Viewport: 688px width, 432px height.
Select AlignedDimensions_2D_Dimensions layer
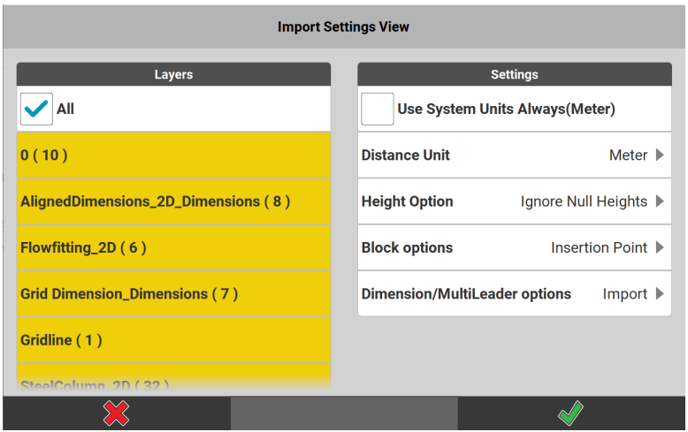click(173, 201)
